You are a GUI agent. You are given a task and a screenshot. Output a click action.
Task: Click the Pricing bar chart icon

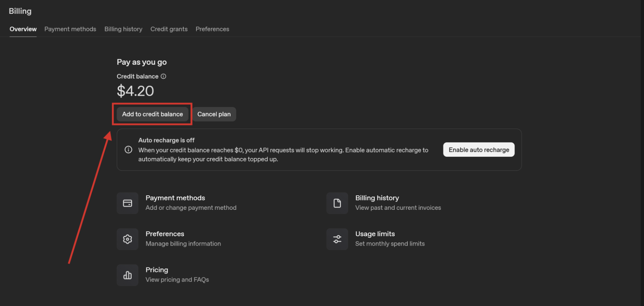[x=128, y=275]
